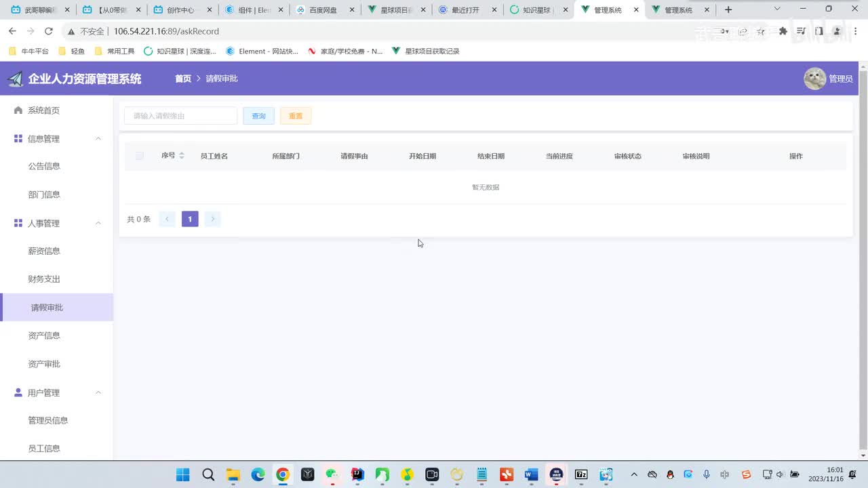
Task: Switch to the 组件 Element browser tab
Action: [x=254, y=10]
